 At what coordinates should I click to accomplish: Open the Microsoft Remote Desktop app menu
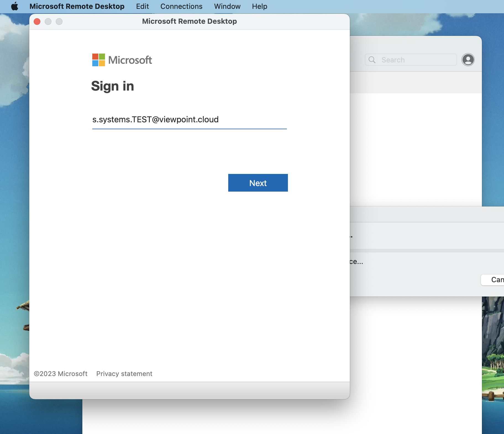(77, 6)
